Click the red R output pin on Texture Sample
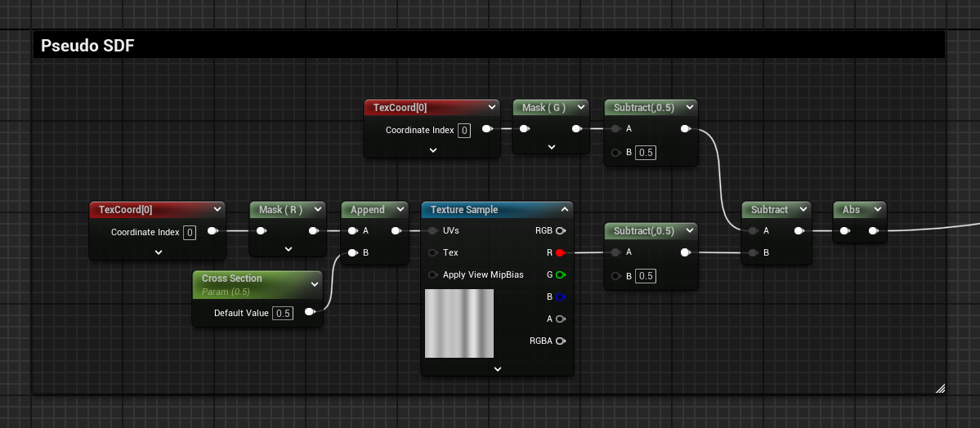The image size is (980, 428). coord(560,253)
